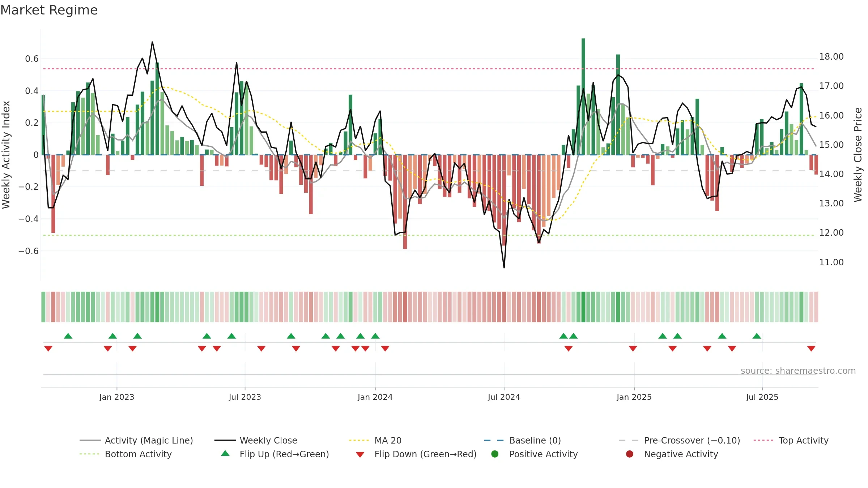Click the 18.00 price axis tick

click(831, 57)
